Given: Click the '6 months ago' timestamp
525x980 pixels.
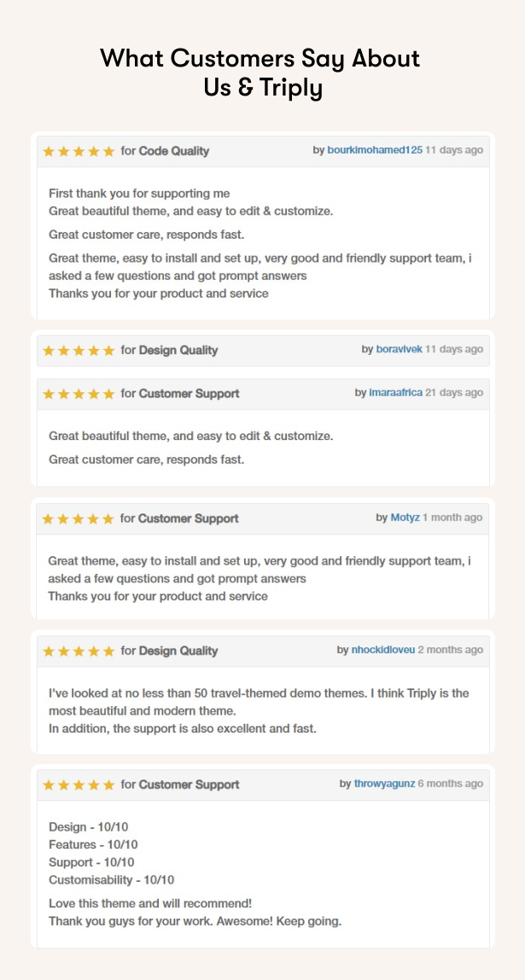Looking at the screenshot, I should point(451,784).
